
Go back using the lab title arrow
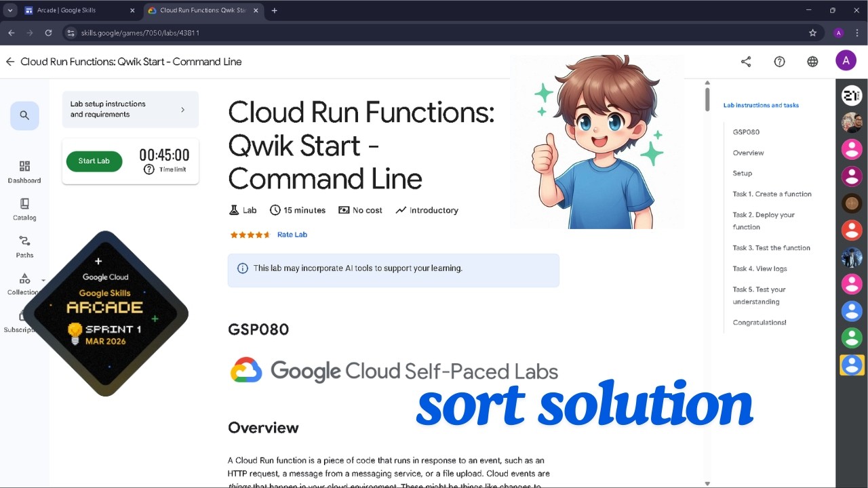10,62
